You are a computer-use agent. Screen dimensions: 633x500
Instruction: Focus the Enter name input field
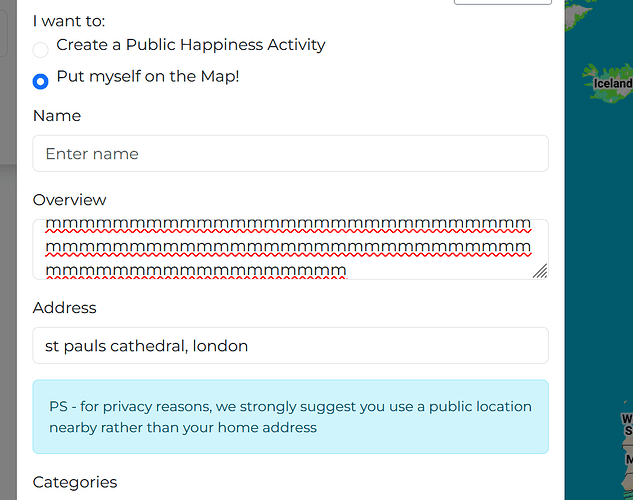point(290,153)
